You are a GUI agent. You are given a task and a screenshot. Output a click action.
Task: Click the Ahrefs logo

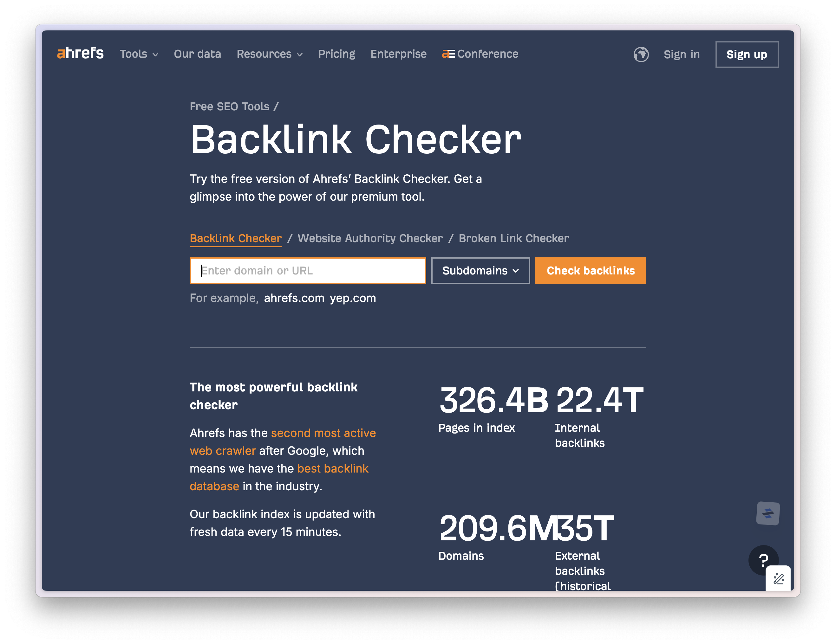coord(80,53)
